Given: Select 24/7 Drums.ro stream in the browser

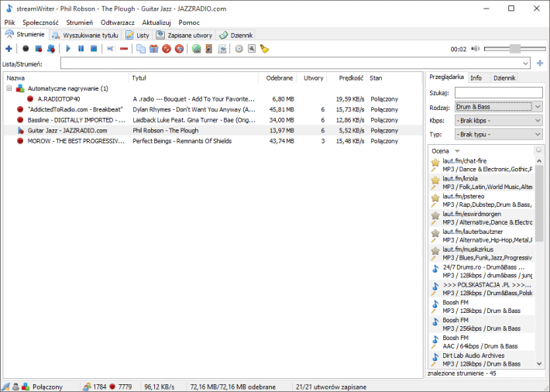Looking at the screenshot, I should coord(482,271).
